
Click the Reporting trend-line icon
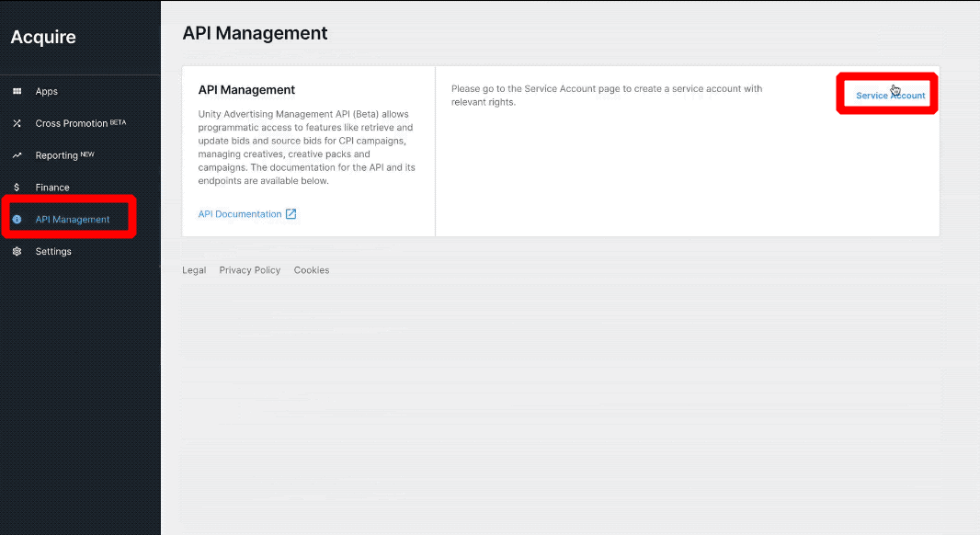(17, 155)
